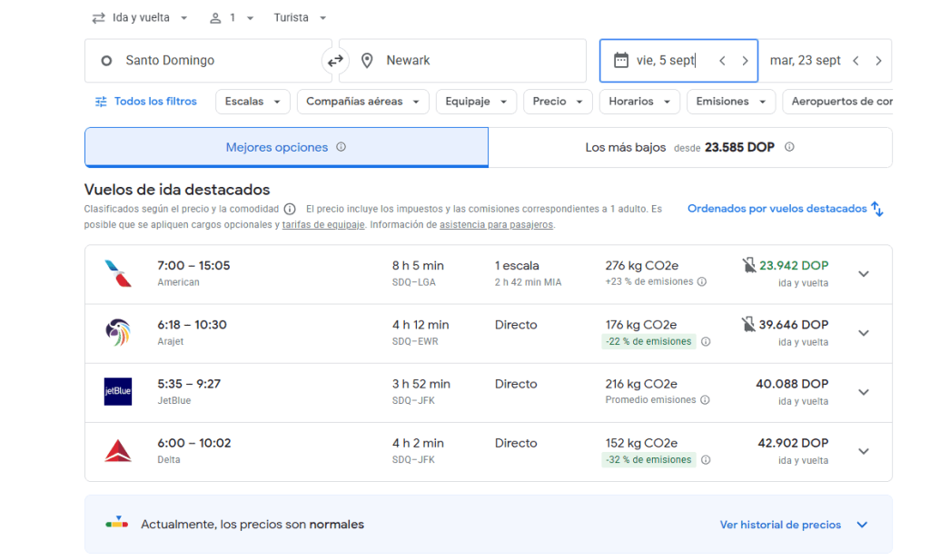
Task: Switch to Los más bajos tab
Action: point(689,147)
